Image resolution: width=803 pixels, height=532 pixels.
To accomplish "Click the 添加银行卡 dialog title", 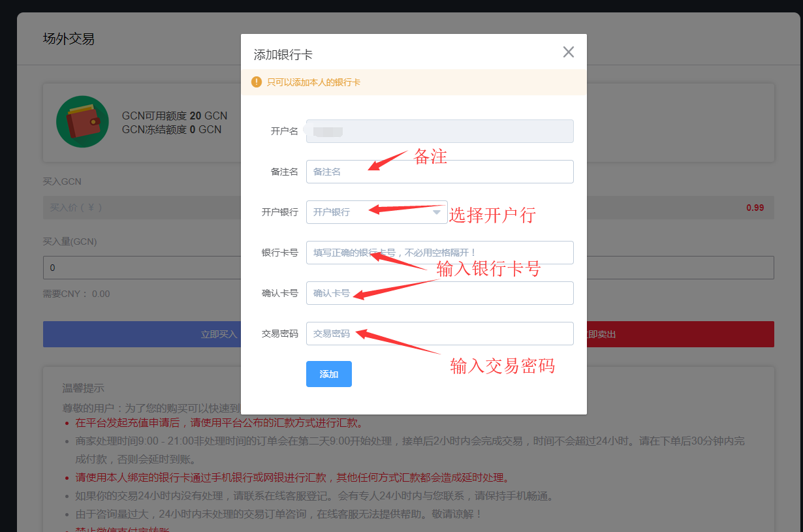I will pos(283,55).
